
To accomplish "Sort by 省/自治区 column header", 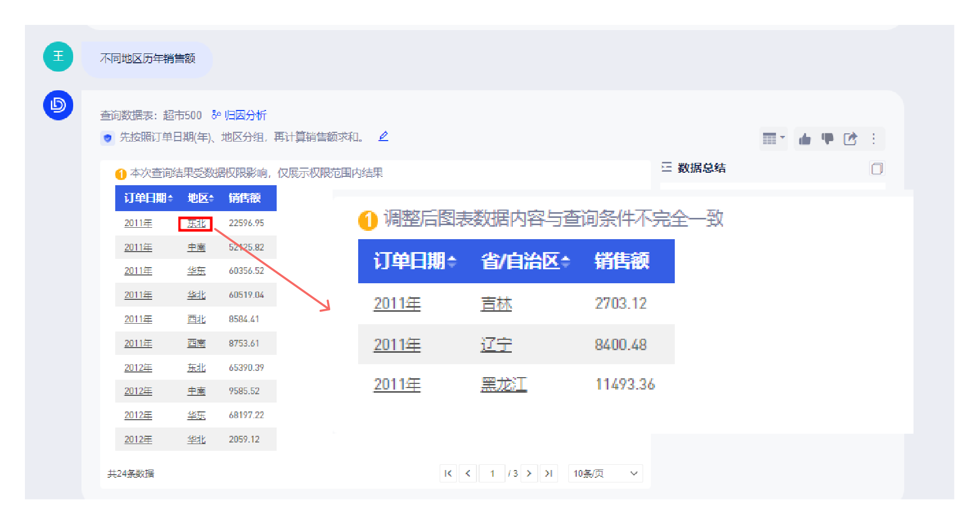I will point(525,261).
